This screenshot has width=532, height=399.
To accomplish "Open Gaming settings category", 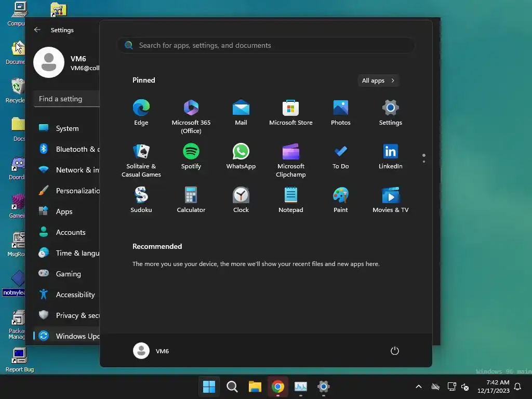I will (x=67, y=273).
